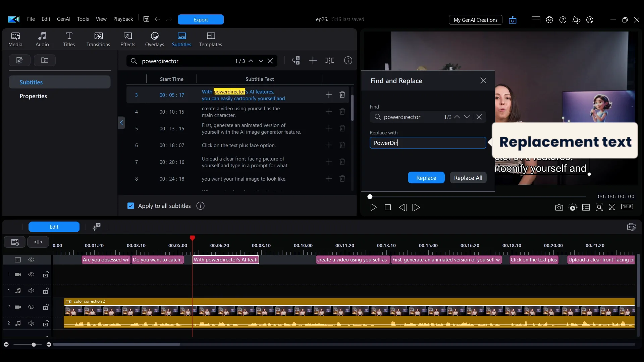Click the split subtitle icon

(330, 61)
